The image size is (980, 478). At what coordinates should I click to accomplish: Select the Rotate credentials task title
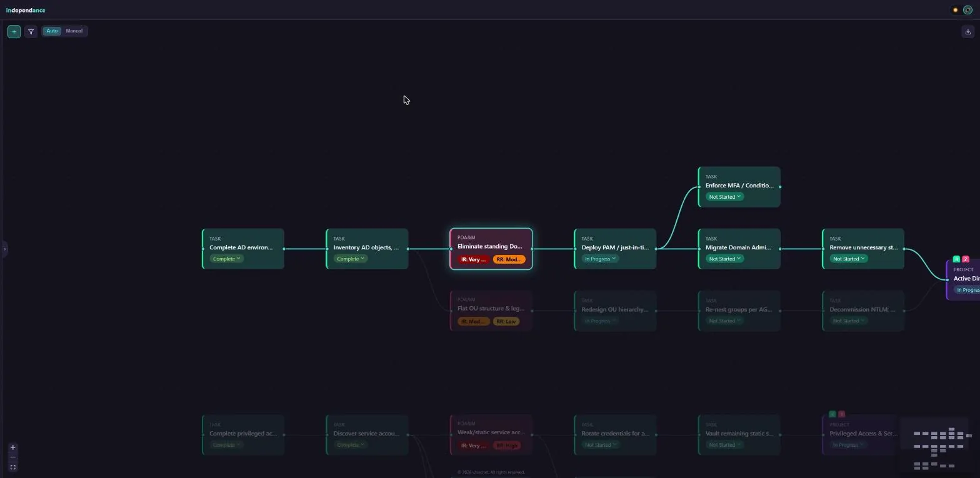(615, 433)
